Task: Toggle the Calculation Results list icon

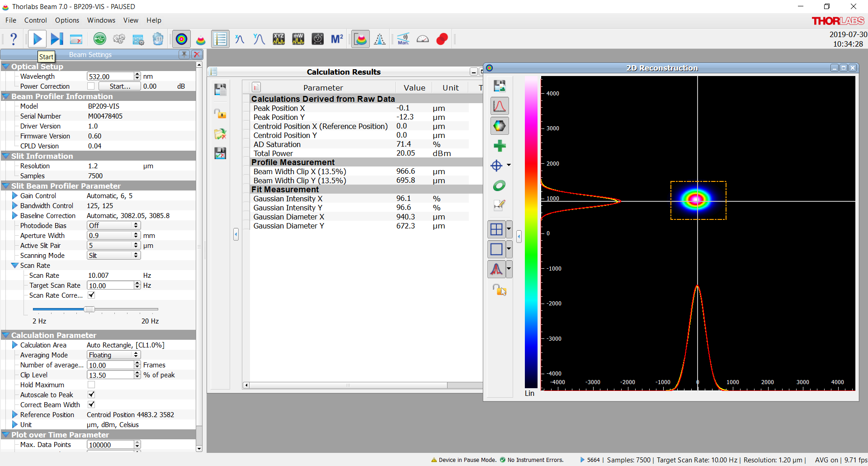Action: pyautogui.click(x=220, y=39)
